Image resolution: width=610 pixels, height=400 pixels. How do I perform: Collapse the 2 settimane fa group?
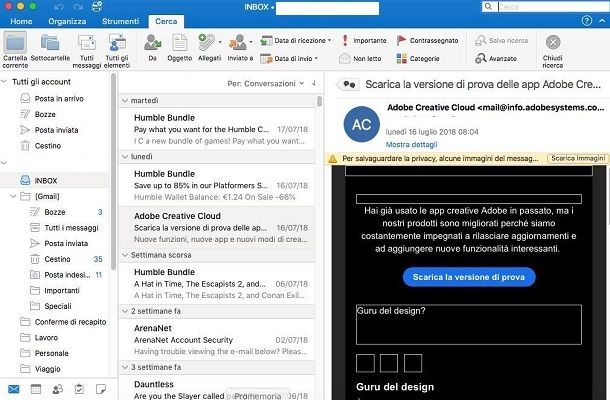click(x=125, y=311)
